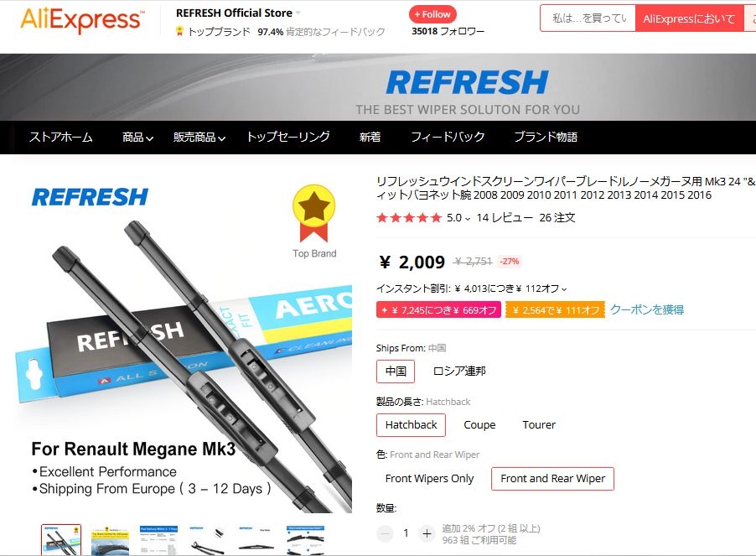Click the top brand ribbon icon near store name
Screen dimensions: 756x556
179,32
